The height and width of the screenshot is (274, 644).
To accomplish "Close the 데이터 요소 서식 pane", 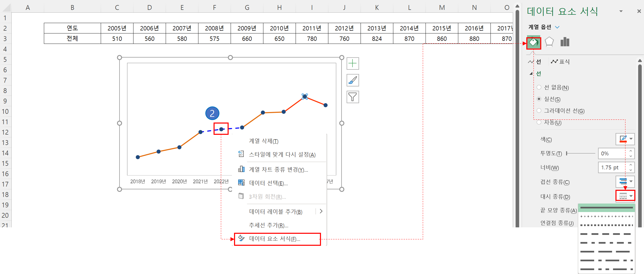I will coord(639,11).
